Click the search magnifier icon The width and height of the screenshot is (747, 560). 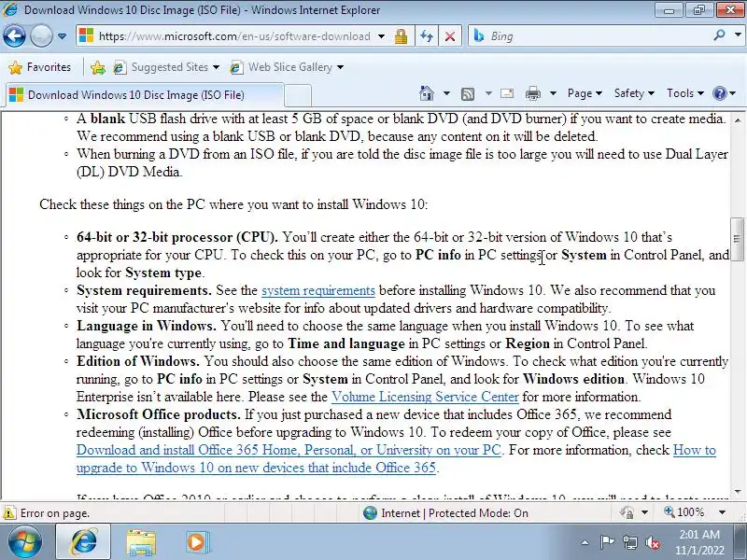pyautogui.click(x=719, y=35)
